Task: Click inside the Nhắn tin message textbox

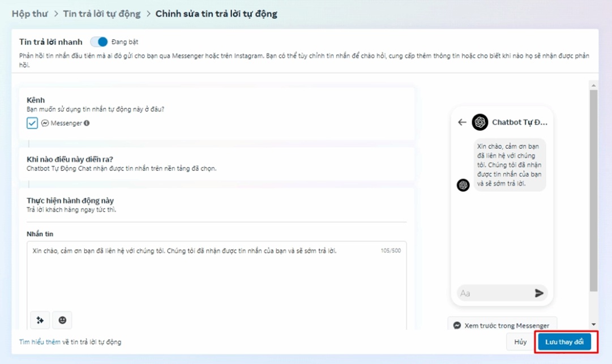Action: (215, 277)
